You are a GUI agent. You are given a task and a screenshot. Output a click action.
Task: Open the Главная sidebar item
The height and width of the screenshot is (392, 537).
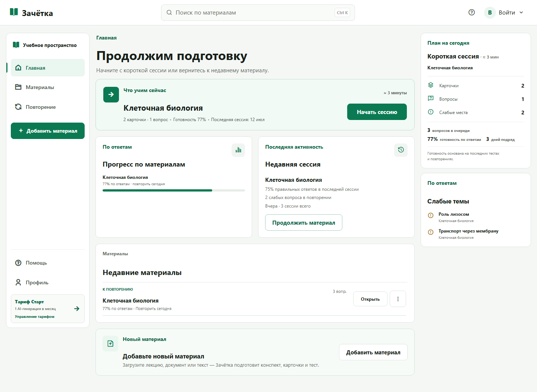pos(48,68)
